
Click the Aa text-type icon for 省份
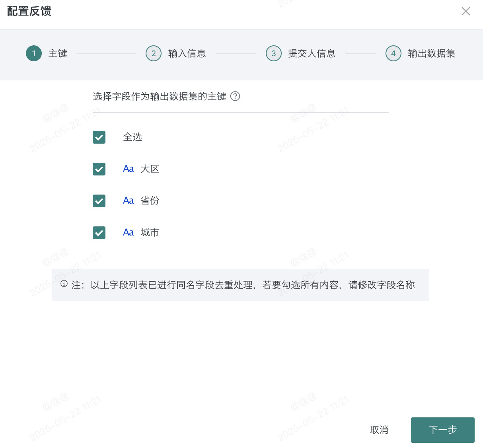[x=128, y=201]
